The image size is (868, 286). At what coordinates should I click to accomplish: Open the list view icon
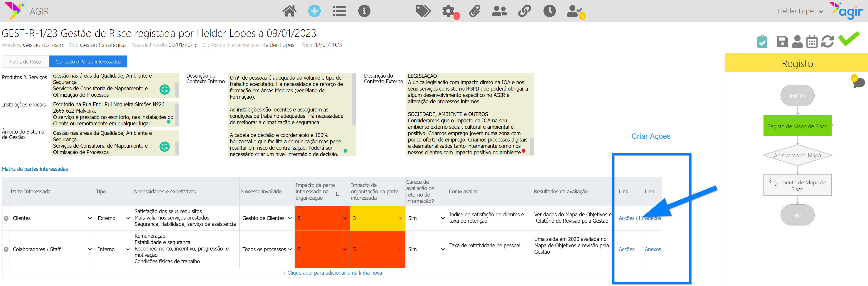point(339,11)
